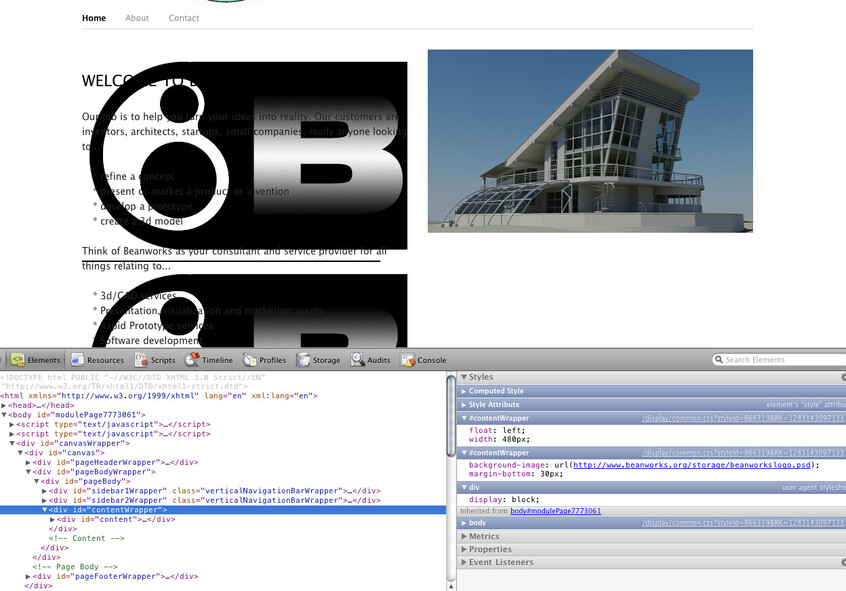Screen dimensions: 846x591
Task: Expand the Event Listeners section
Action: (x=464, y=562)
